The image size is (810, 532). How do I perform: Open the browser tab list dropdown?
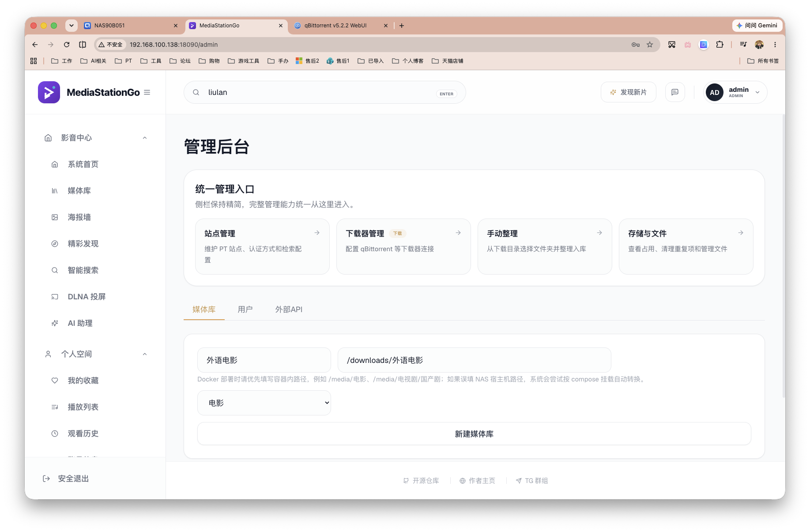(71, 26)
